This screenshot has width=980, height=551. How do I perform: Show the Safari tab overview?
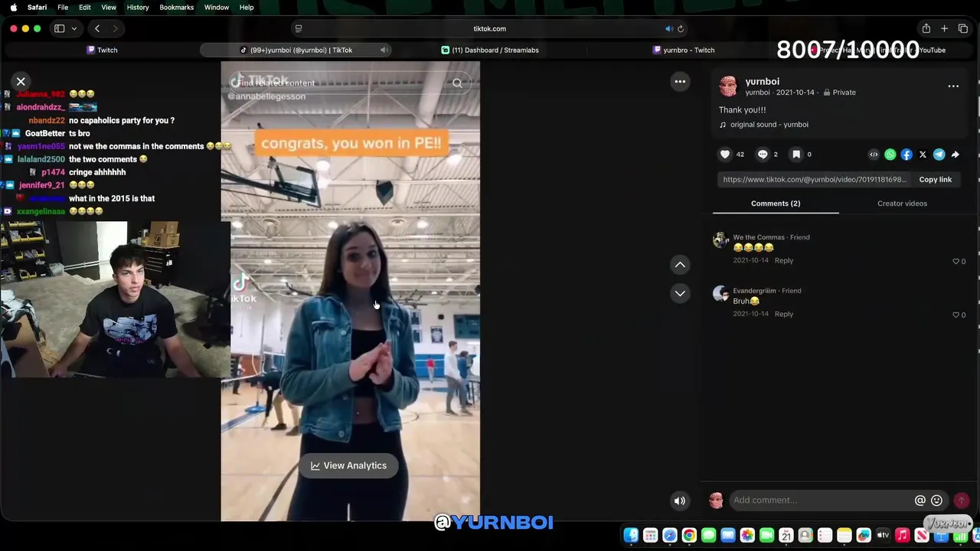[x=963, y=28]
